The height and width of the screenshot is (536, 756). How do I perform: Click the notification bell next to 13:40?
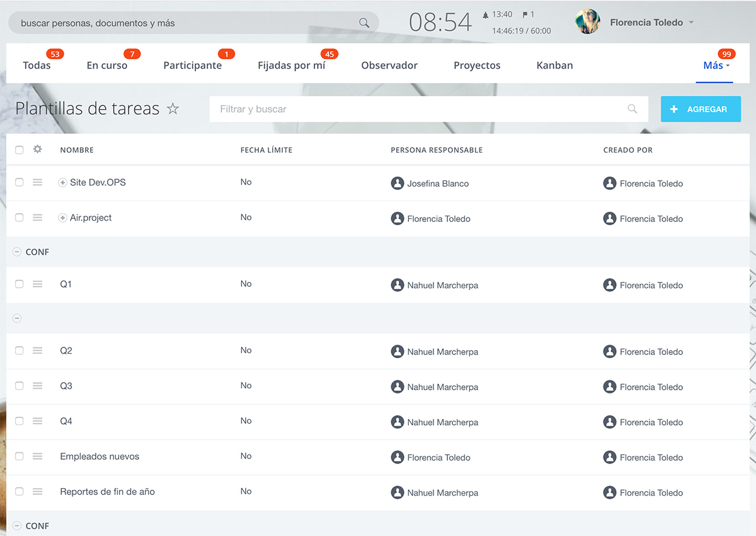coord(485,15)
